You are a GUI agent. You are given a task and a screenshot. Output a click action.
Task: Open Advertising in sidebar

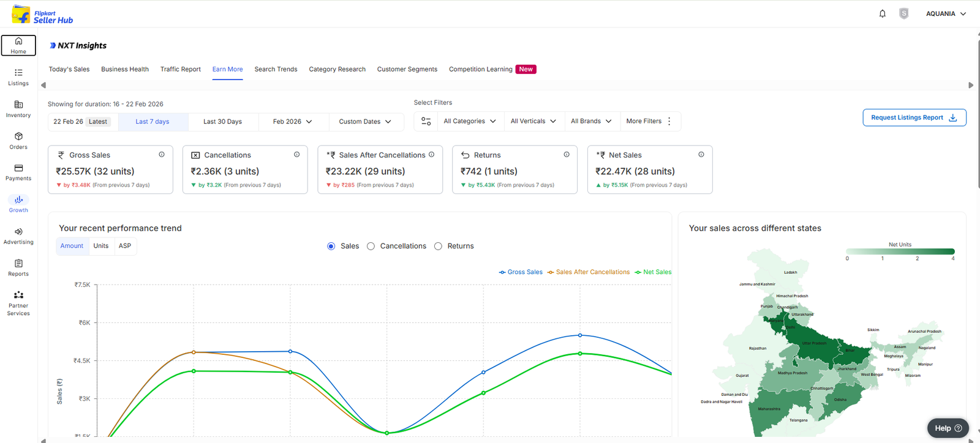tap(18, 236)
